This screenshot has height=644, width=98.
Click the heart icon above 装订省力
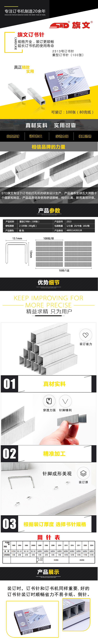click(x=86, y=335)
